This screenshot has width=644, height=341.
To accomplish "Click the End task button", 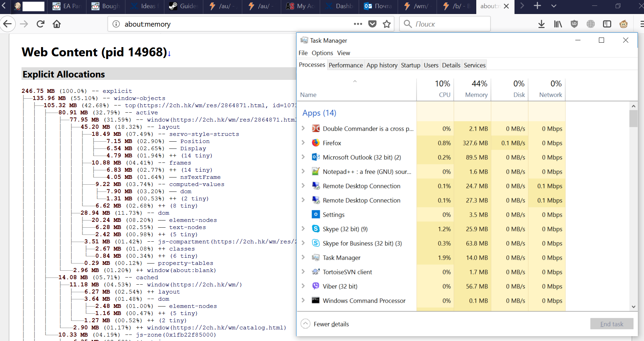I will point(612,324).
